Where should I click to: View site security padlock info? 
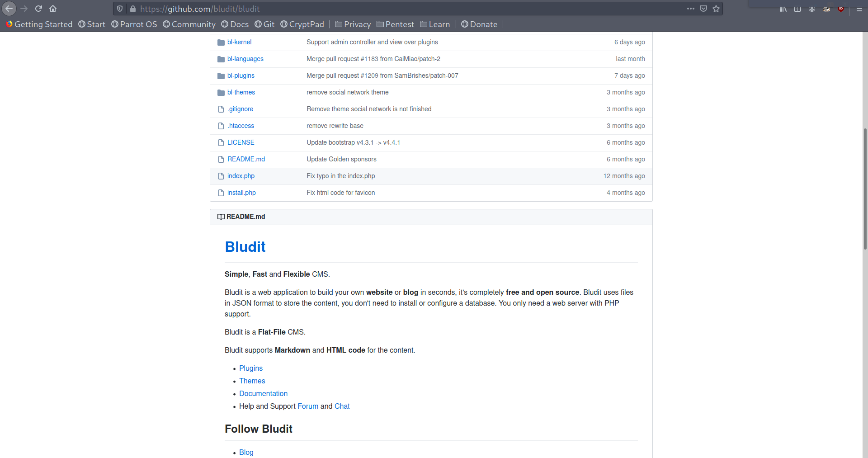132,9
